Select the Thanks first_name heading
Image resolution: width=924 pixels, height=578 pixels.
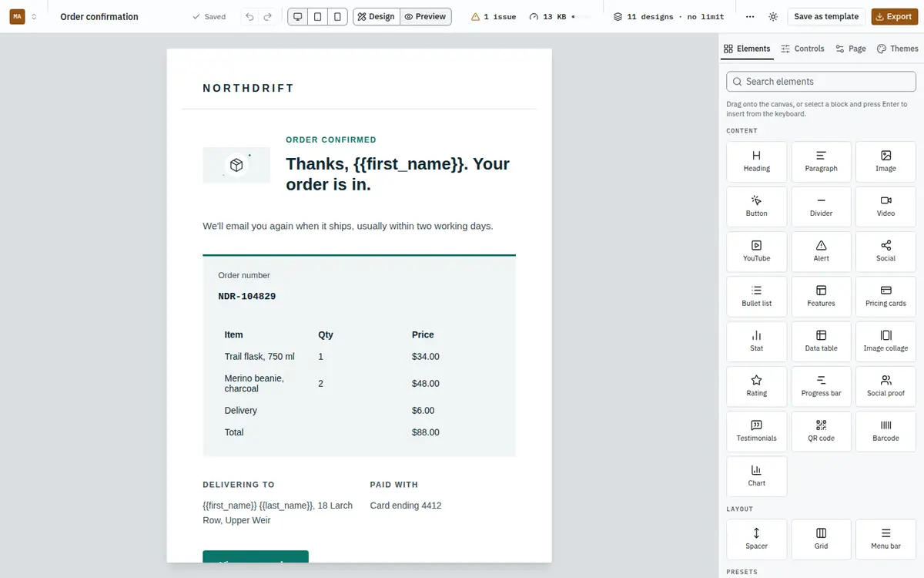point(397,174)
